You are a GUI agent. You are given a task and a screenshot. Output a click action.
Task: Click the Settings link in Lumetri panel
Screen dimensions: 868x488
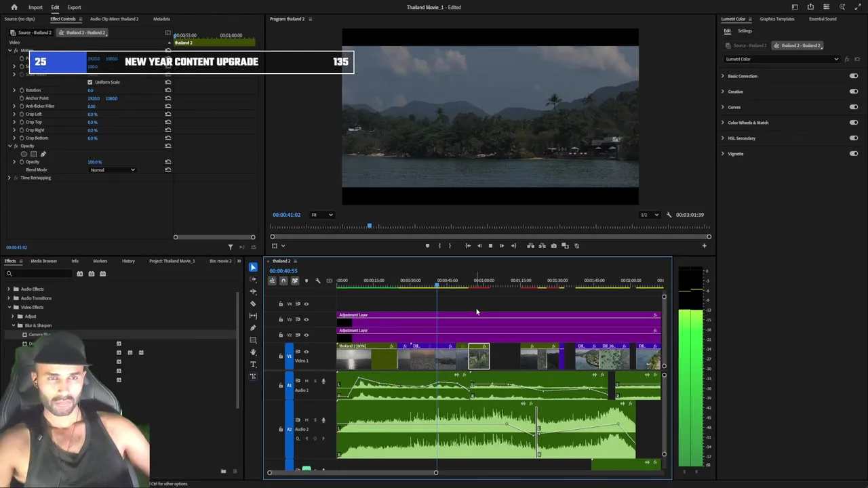[745, 31]
